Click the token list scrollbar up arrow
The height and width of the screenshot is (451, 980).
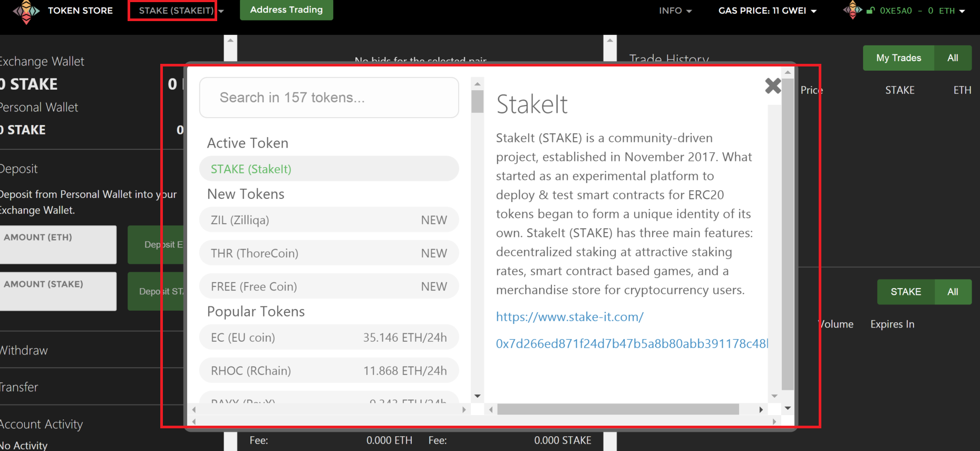point(478,83)
